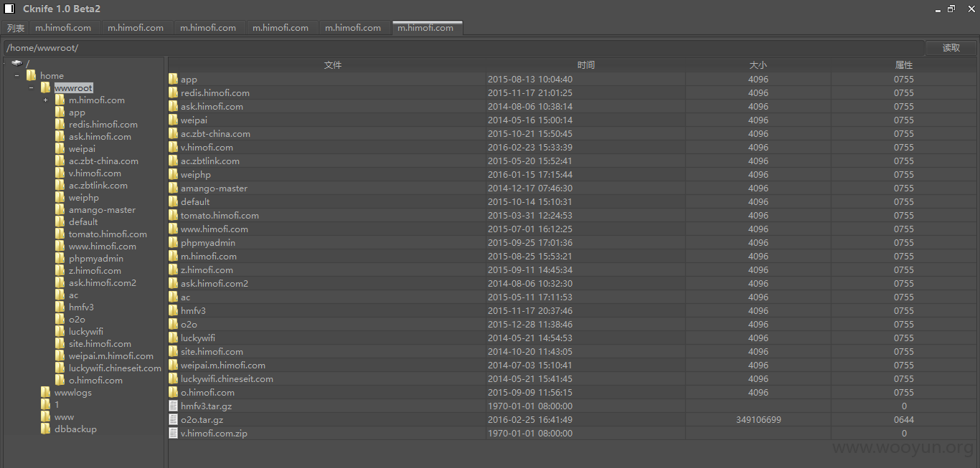The image size is (980, 468).
Task: Switch to the 列表 tab
Action: 16,28
